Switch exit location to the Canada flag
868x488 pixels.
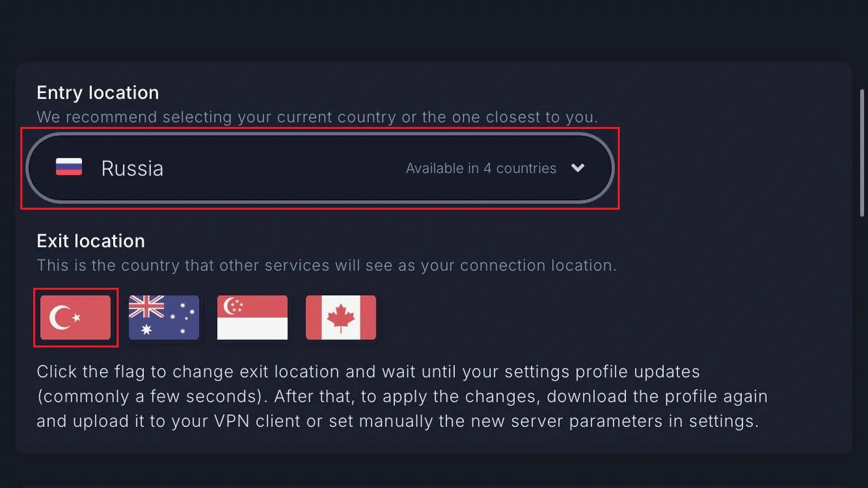pyautogui.click(x=341, y=317)
